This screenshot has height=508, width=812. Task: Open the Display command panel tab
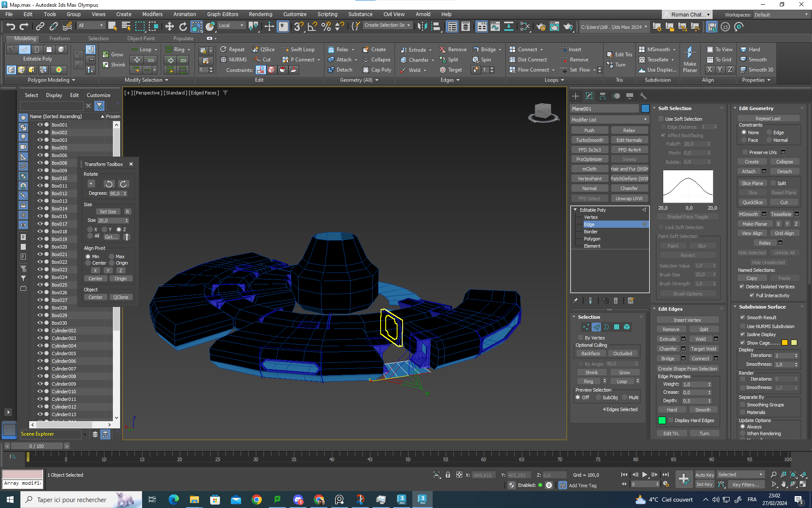pyautogui.click(x=630, y=96)
